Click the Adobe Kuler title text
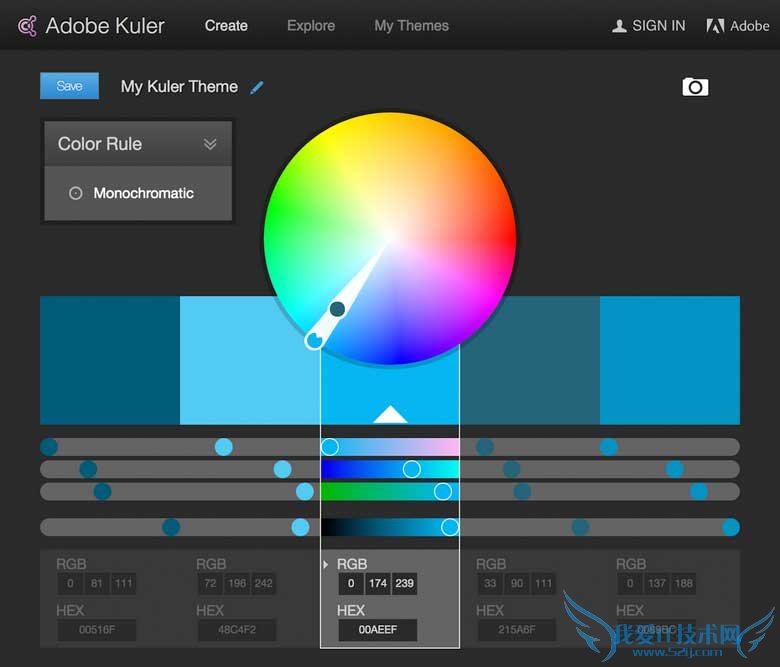Image resolution: width=780 pixels, height=667 pixels. tap(105, 26)
